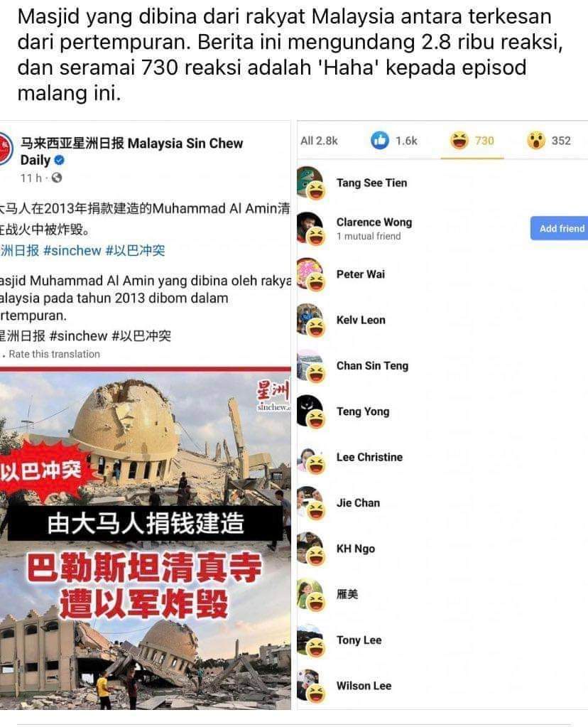The image size is (588, 727).
Task: Open the Malaysia Sin Chew Daily page name
Action: 131,151
